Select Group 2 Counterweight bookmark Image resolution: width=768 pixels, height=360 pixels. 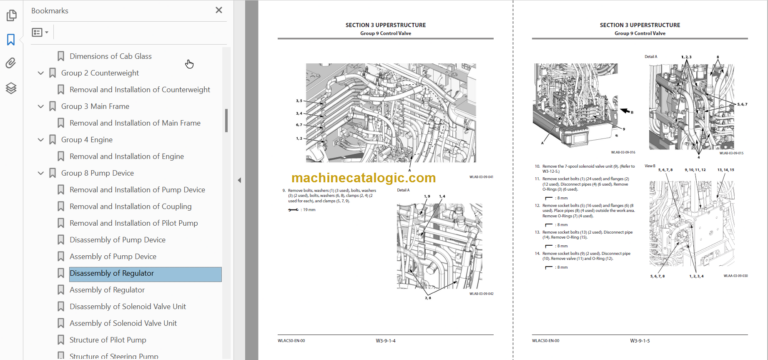[x=100, y=73]
